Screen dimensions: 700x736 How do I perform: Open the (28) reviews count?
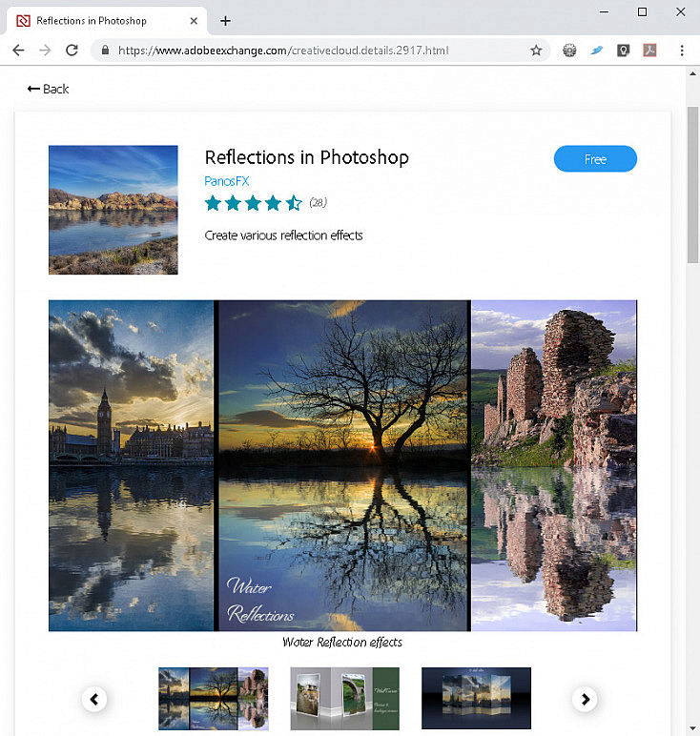pos(318,202)
